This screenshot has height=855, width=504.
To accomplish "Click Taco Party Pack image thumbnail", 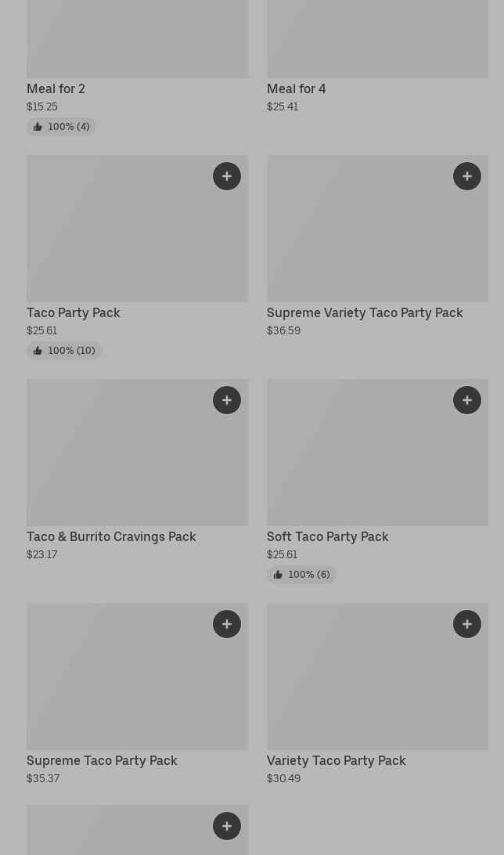I will (x=117, y=235).
